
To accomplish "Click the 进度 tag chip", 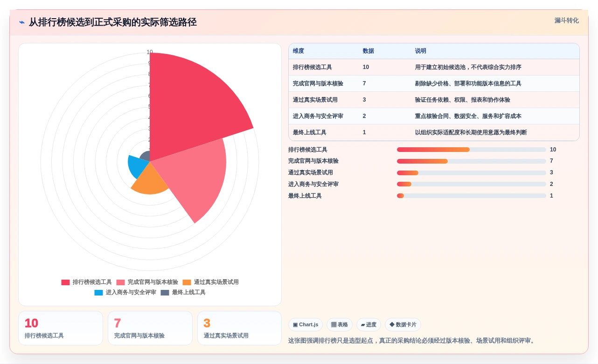I will coord(369,324).
